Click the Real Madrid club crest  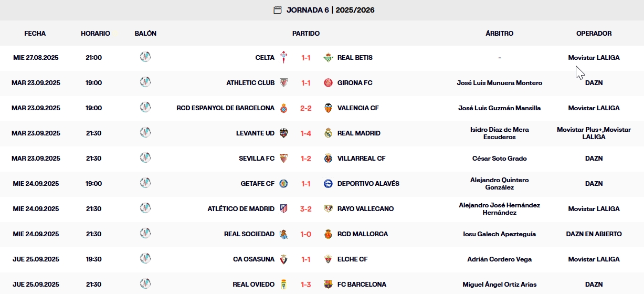point(328,133)
